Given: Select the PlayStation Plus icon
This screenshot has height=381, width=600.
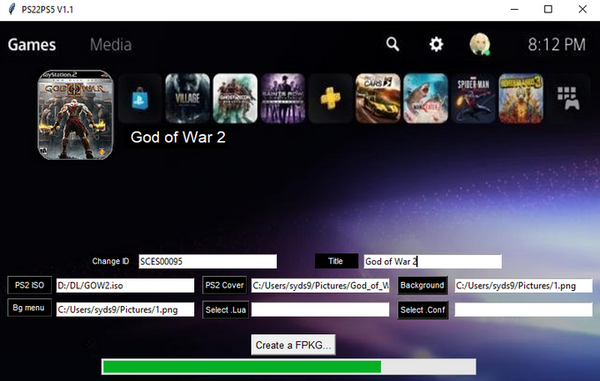Looking at the screenshot, I should click(x=330, y=98).
